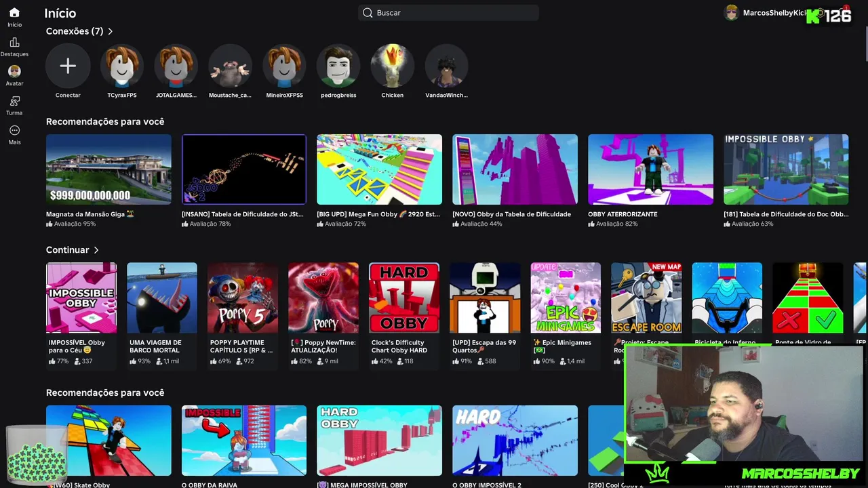Viewport: 868px width, 488px height.
Task: Click the Conectar plus button
Action: tap(68, 66)
